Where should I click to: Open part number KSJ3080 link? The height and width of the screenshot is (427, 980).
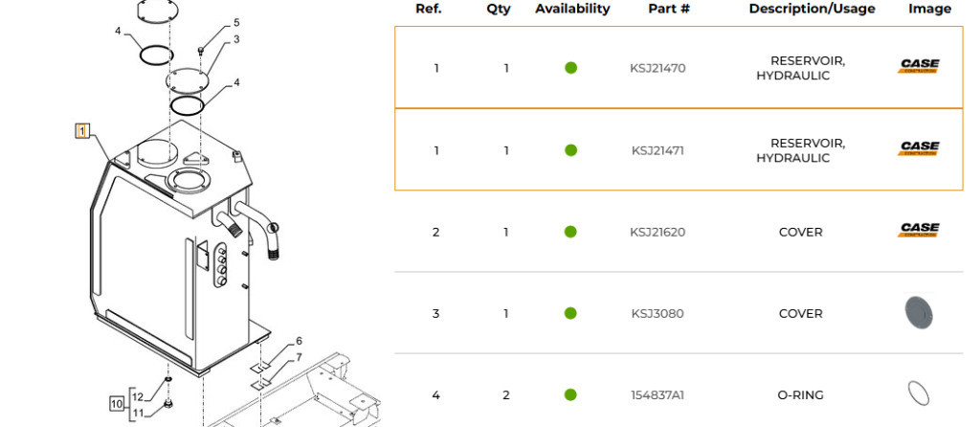pyautogui.click(x=657, y=313)
